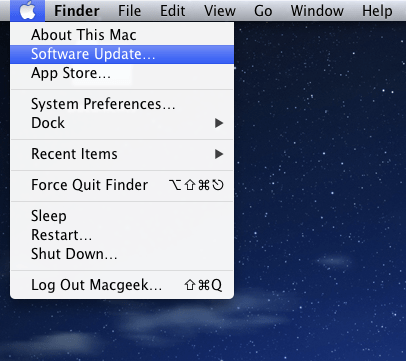Choose Shut Down option
This screenshot has width=406, height=361.
pyautogui.click(x=122, y=254)
